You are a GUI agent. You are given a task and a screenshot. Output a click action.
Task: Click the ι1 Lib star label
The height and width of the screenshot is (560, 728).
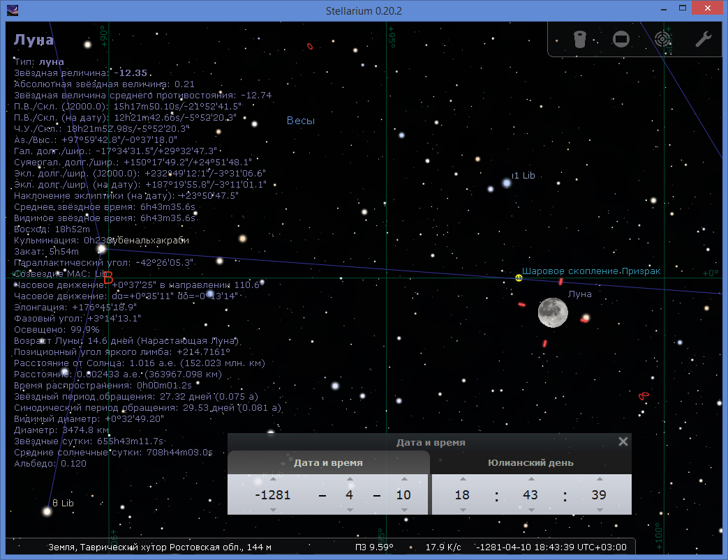tap(523, 175)
